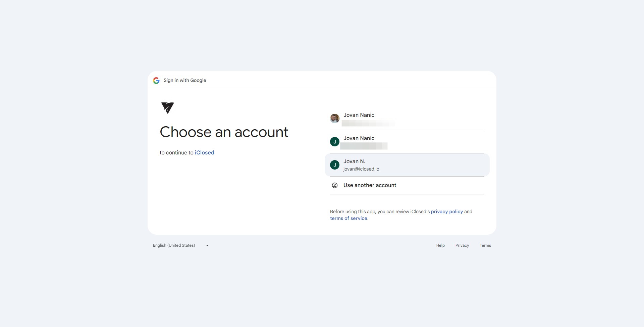Choose Use another account

370,185
